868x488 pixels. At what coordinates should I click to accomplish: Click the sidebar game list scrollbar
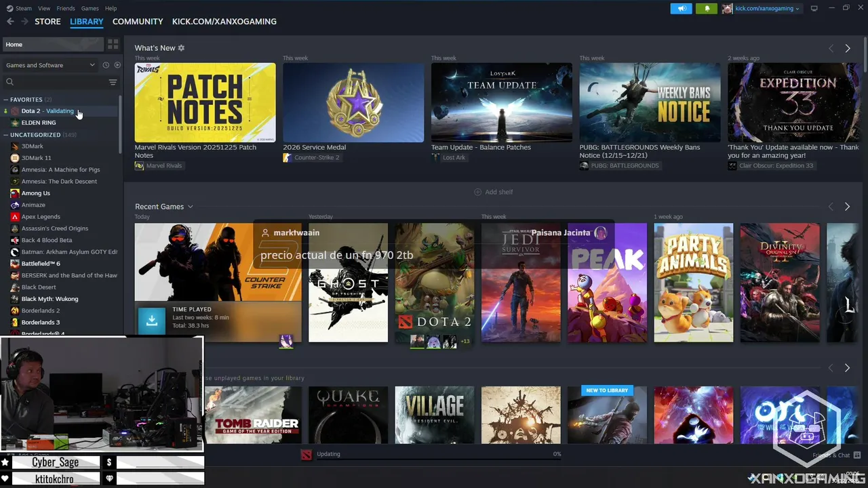[x=121, y=125]
